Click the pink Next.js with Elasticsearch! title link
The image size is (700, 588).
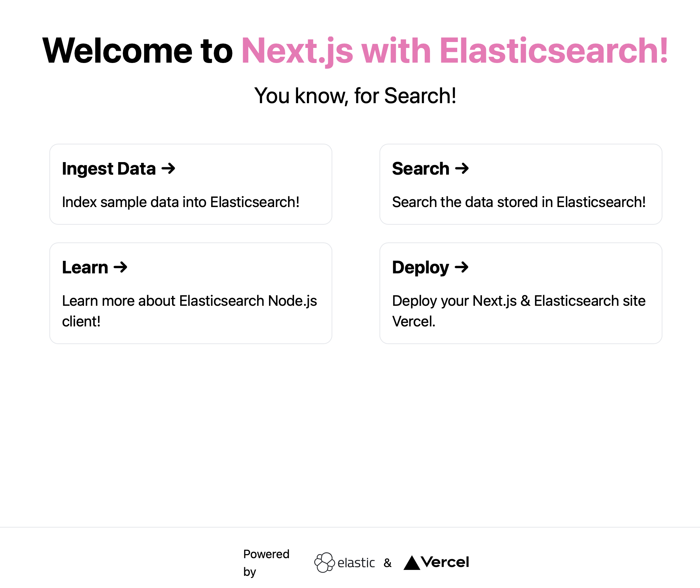pos(454,51)
